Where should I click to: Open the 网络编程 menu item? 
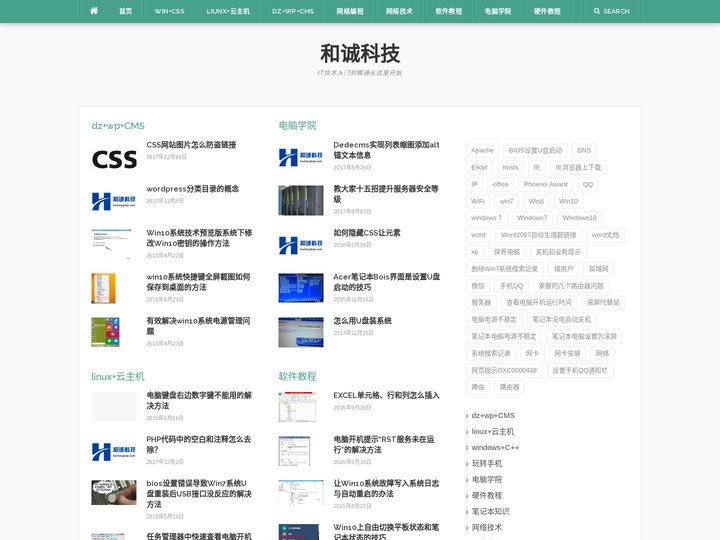click(350, 11)
